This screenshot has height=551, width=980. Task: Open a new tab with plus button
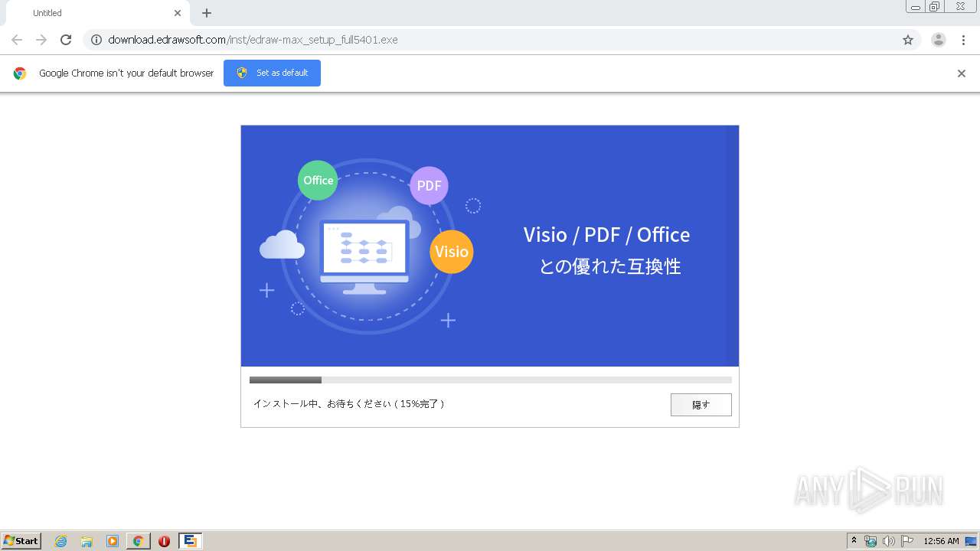click(x=207, y=13)
